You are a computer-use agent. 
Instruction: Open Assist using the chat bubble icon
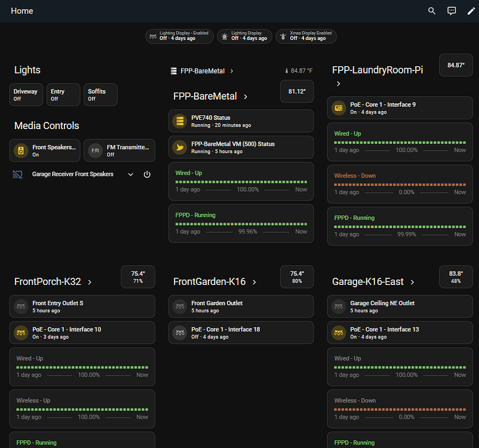452,11
